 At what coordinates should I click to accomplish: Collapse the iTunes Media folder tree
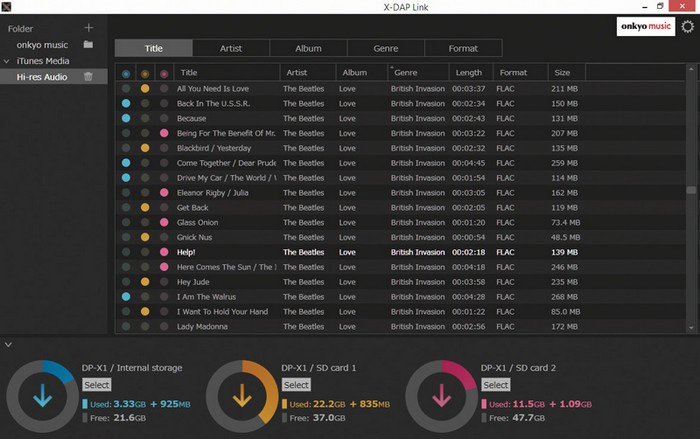tap(6, 61)
